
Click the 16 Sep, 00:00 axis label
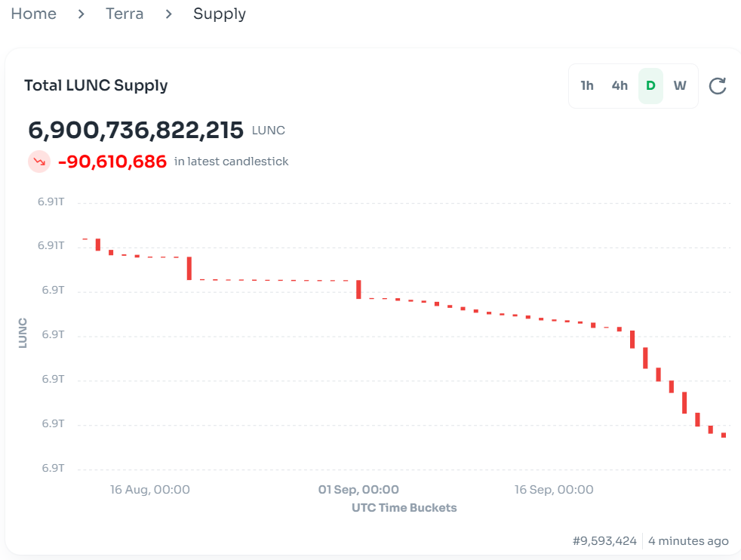coord(554,490)
